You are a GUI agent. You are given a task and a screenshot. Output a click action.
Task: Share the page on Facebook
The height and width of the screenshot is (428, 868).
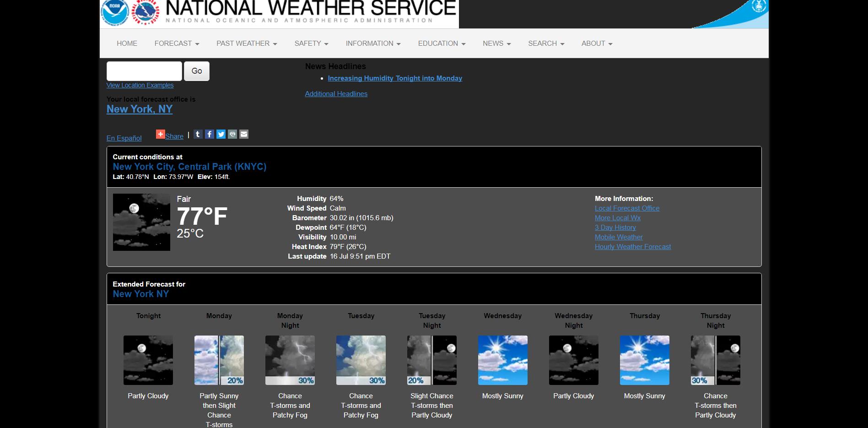(x=209, y=134)
